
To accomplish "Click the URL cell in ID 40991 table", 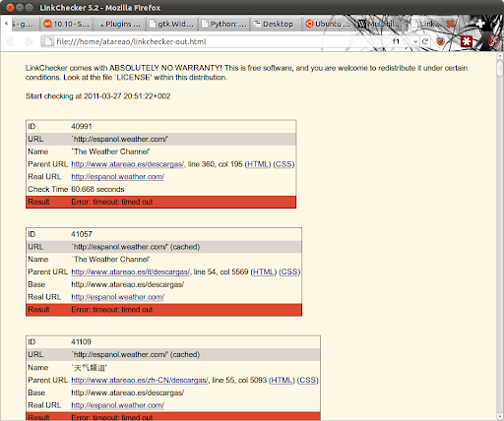I will pos(119,139).
